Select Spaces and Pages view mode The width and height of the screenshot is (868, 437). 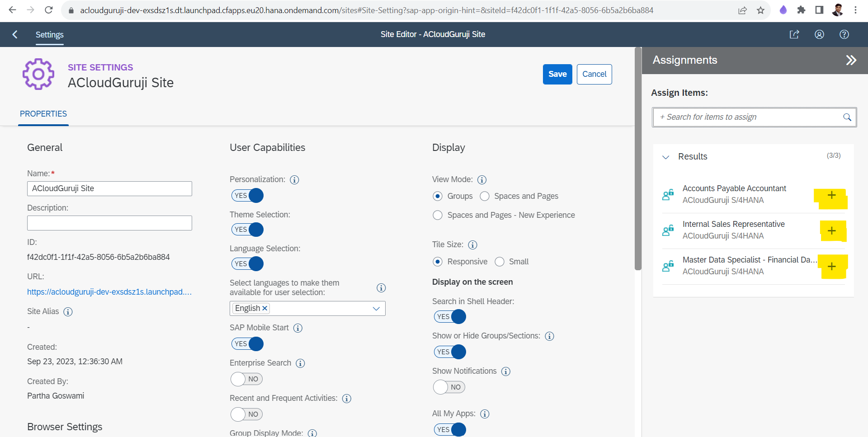[x=485, y=196]
